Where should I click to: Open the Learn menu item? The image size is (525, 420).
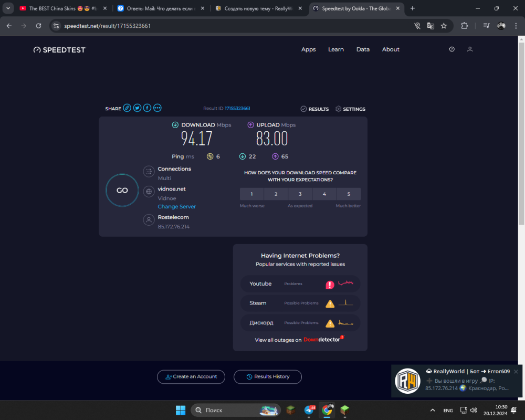click(x=336, y=49)
